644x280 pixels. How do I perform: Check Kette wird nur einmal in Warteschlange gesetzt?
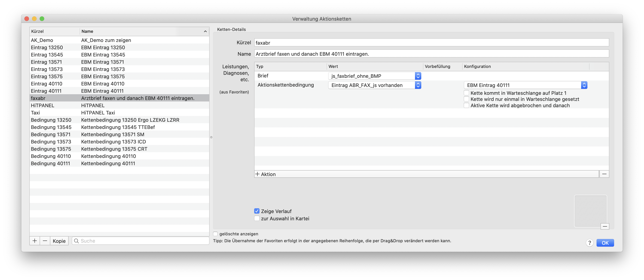tap(466, 99)
